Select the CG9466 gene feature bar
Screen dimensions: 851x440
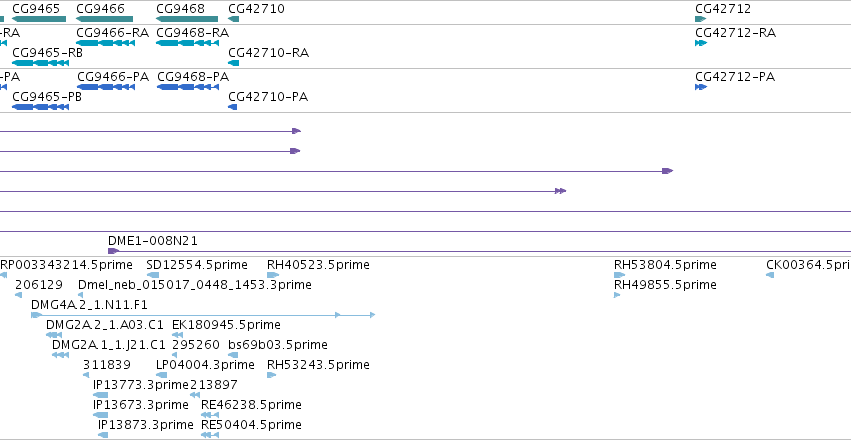105,19
